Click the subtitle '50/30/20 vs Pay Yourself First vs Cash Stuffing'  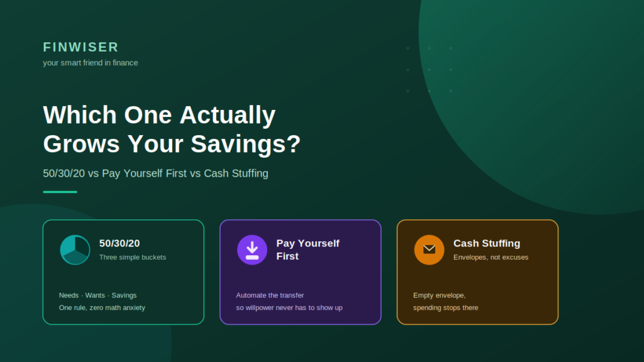(x=156, y=173)
